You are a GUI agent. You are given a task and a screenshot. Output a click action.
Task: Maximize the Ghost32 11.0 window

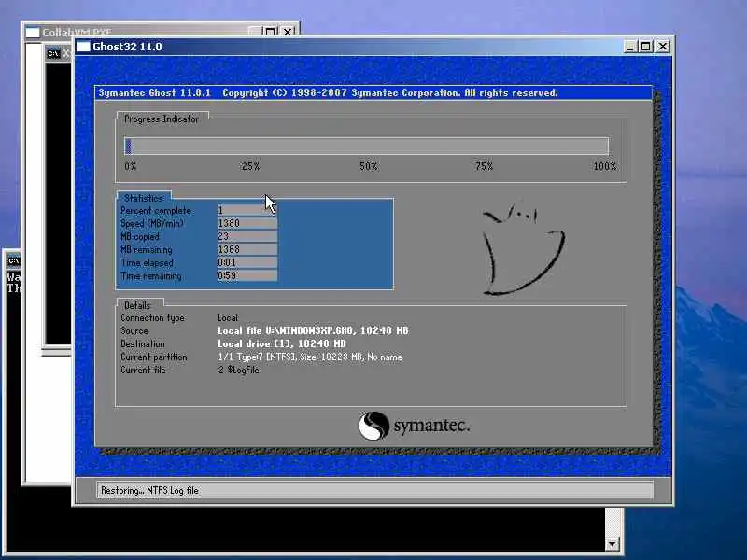(646, 46)
